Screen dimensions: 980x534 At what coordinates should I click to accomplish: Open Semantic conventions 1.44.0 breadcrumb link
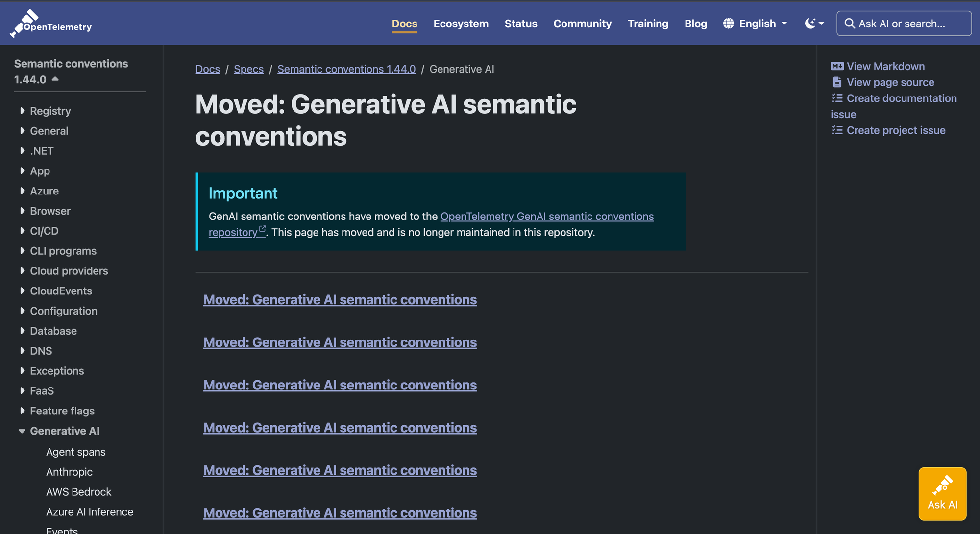[x=346, y=69]
